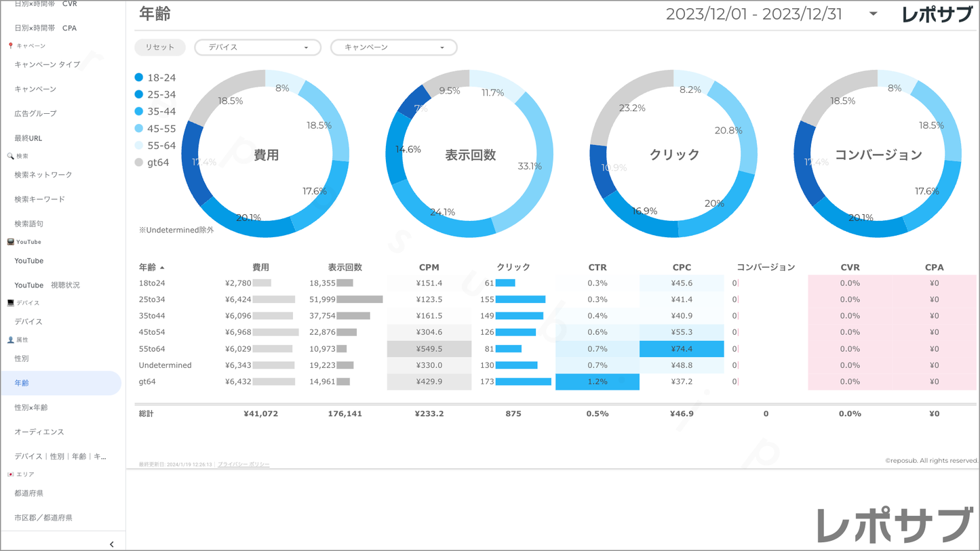The width and height of the screenshot is (980, 551).
Task: Click the device monitor icon in sidebar
Action: (x=10, y=303)
